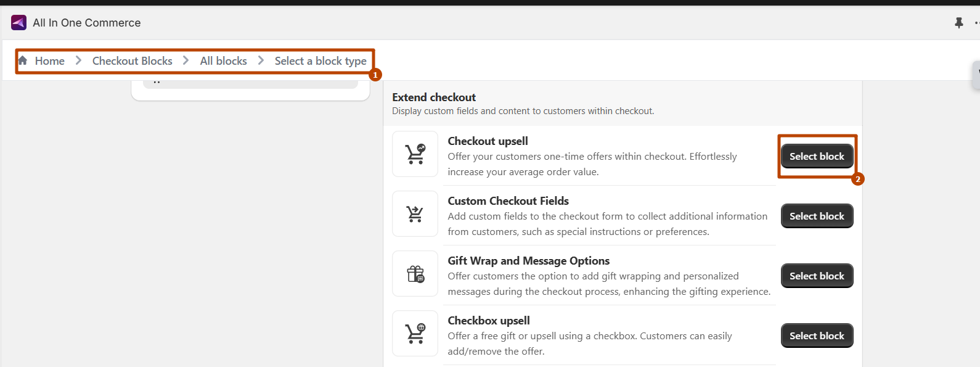Click the Gift Wrap and Message Options heading
The height and width of the screenshot is (367, 980).
528,261
